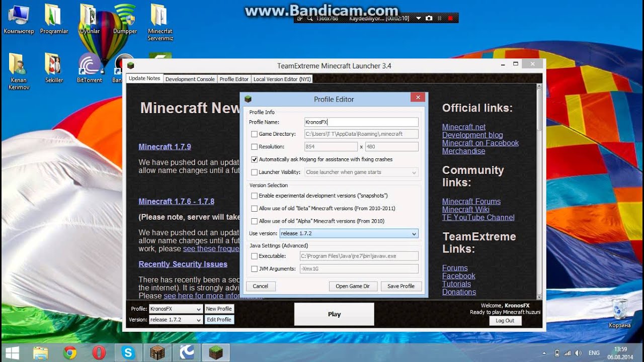Open the Profile dropdown showing KronosFX
The width and height of the screenshot is (644, 362).
176,309
